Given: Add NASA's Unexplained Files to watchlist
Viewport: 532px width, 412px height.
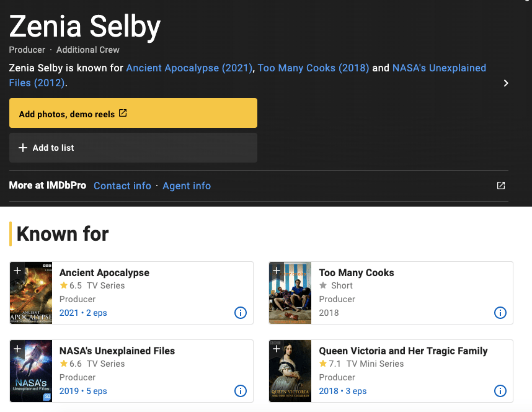Looking at the screenshot, I should tap(17, 349).
